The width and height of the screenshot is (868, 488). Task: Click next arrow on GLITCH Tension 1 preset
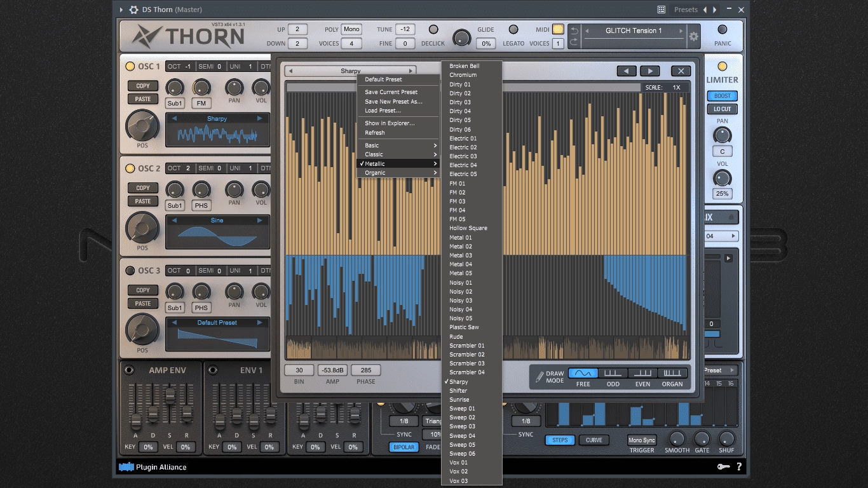[681, 30]
